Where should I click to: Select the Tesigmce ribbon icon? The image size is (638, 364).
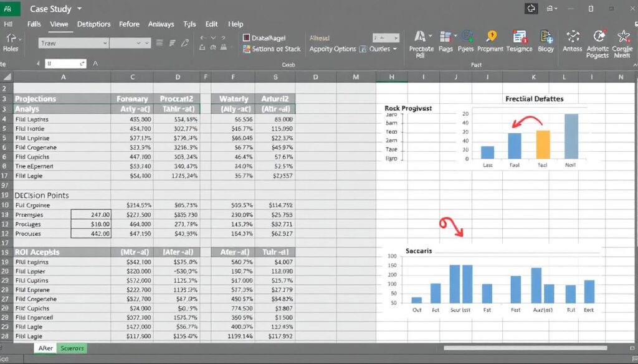(x=518, y=39)
